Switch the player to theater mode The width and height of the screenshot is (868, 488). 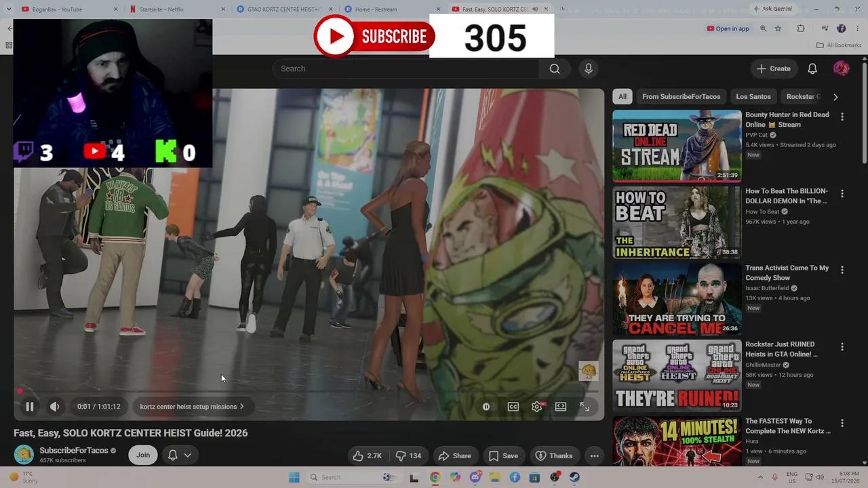[561, 407]
